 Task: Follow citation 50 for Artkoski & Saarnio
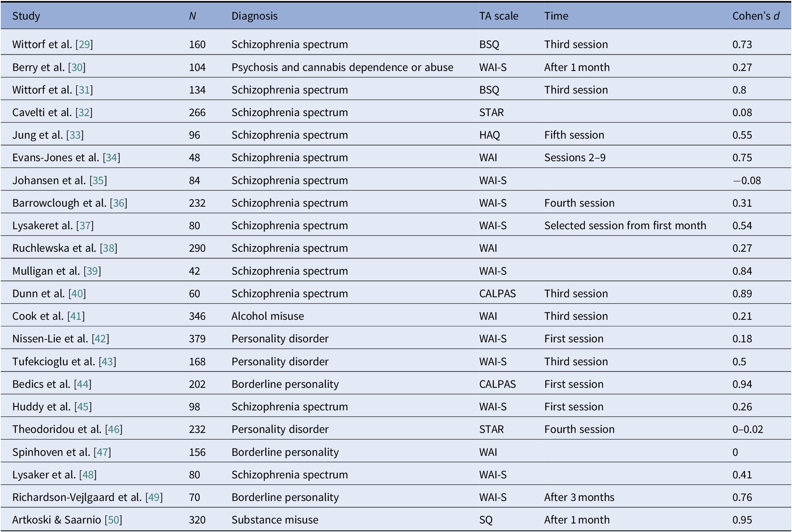[113, 520]
